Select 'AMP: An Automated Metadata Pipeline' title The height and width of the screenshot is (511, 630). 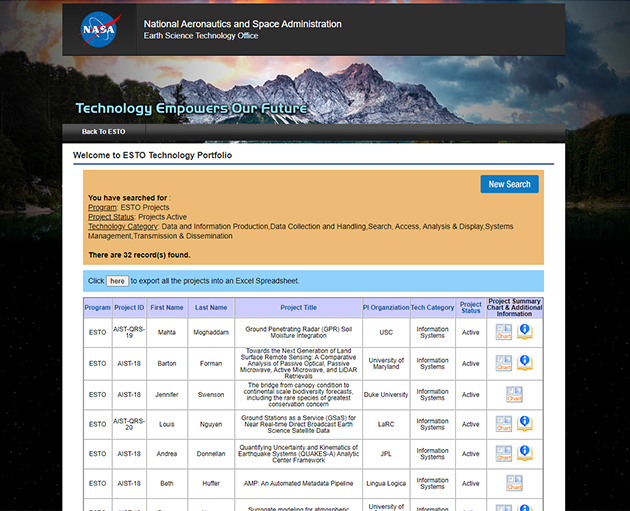coord(299,483)
